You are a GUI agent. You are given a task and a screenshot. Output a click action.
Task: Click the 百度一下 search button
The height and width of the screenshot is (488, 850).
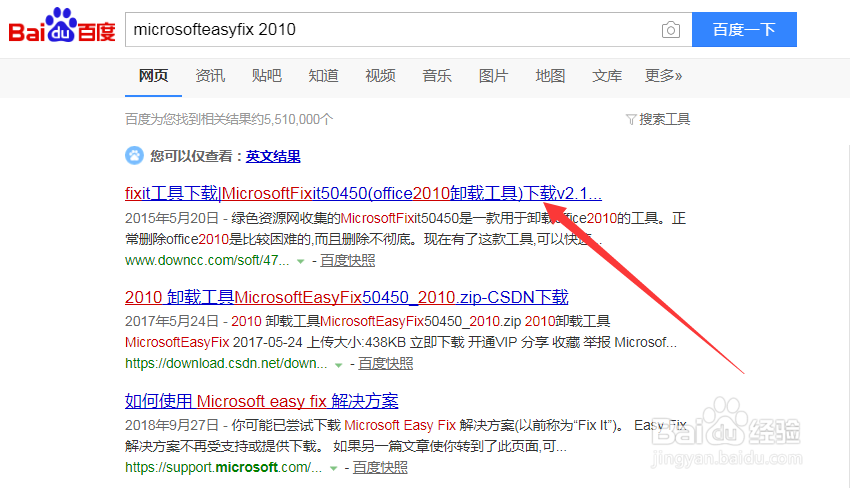744,29
